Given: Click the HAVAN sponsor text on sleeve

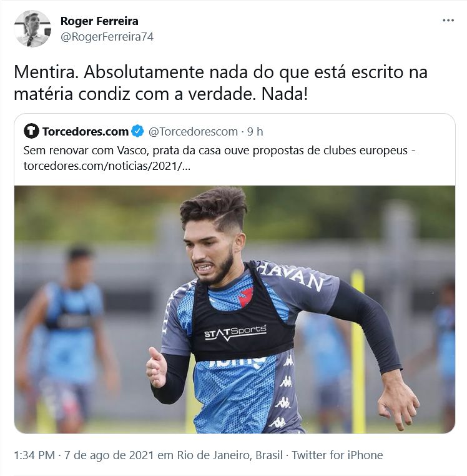Looking at the screenshot, I should pos(292,275).
